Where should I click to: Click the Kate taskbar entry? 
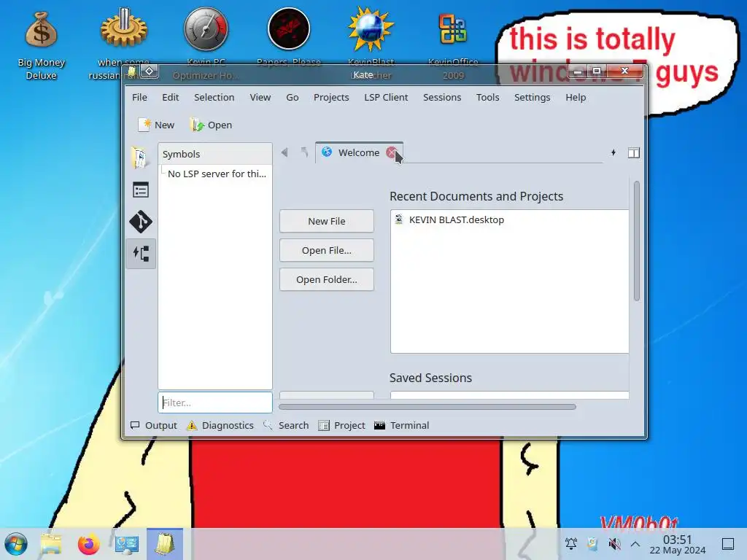click(x=165, y=544)
